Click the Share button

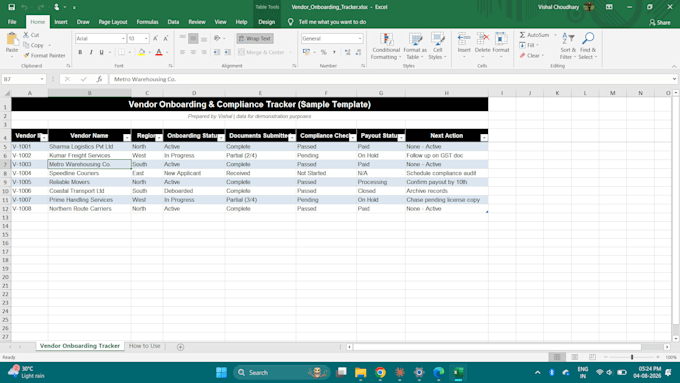click(660, 22)
